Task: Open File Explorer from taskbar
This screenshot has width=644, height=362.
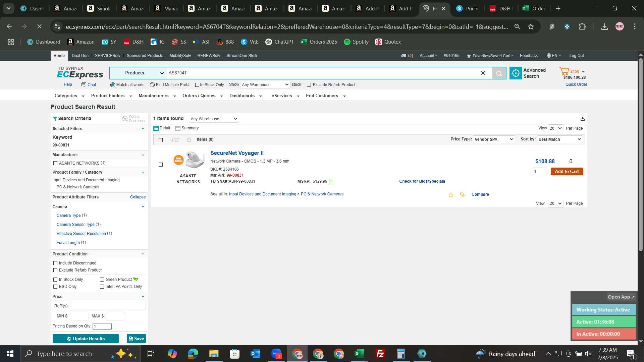Action: [x=214, y=354]
